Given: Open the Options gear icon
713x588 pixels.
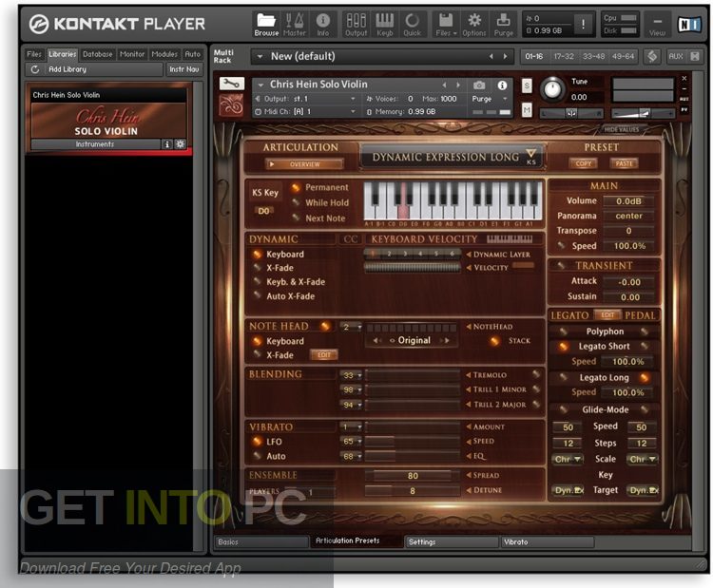Looking at the screenshot, I should [474, 25].
